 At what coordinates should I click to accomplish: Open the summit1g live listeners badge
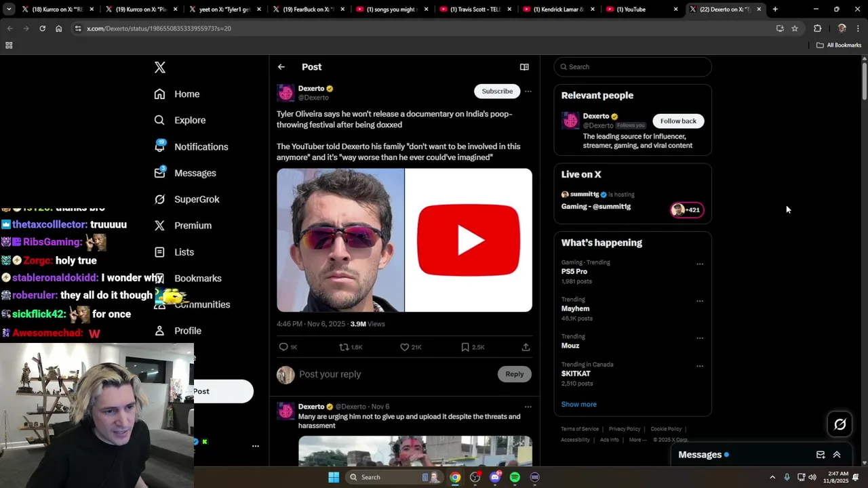[x=687, y=210]
